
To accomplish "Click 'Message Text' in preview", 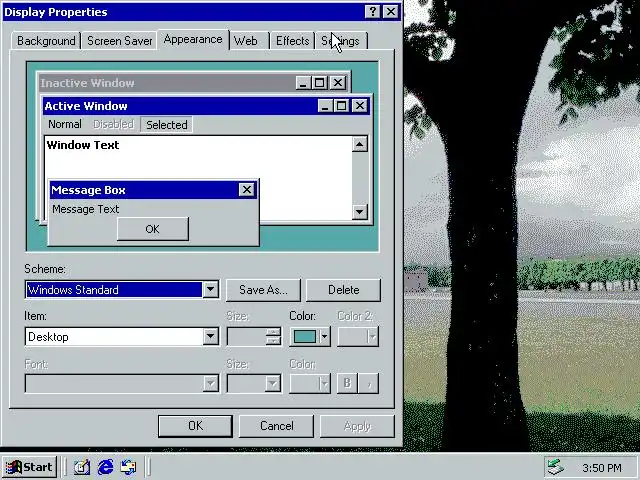I will 86,209.
